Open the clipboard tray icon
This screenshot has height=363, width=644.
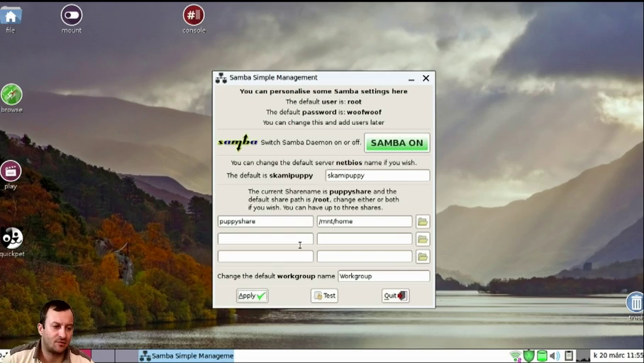click(x=569, y=356)
